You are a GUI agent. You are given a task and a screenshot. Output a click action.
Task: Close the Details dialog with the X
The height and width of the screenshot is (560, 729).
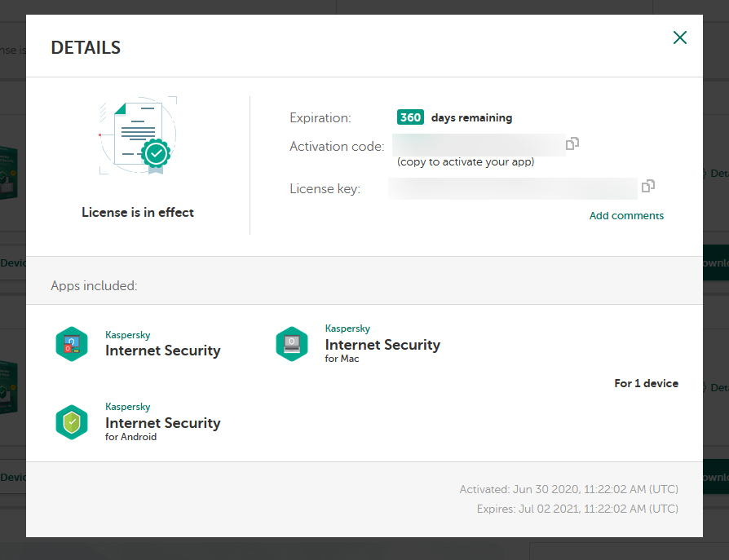pyautogui.click(x=680, y=37)
